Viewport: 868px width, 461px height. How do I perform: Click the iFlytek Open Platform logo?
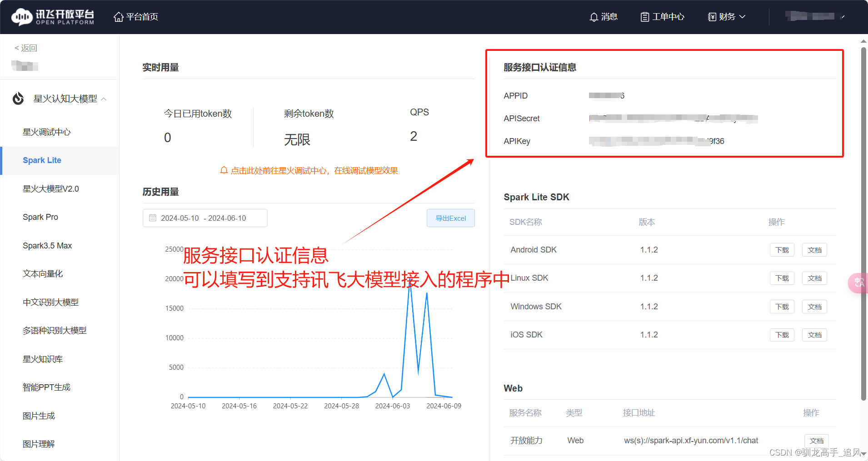pos(53,17)
